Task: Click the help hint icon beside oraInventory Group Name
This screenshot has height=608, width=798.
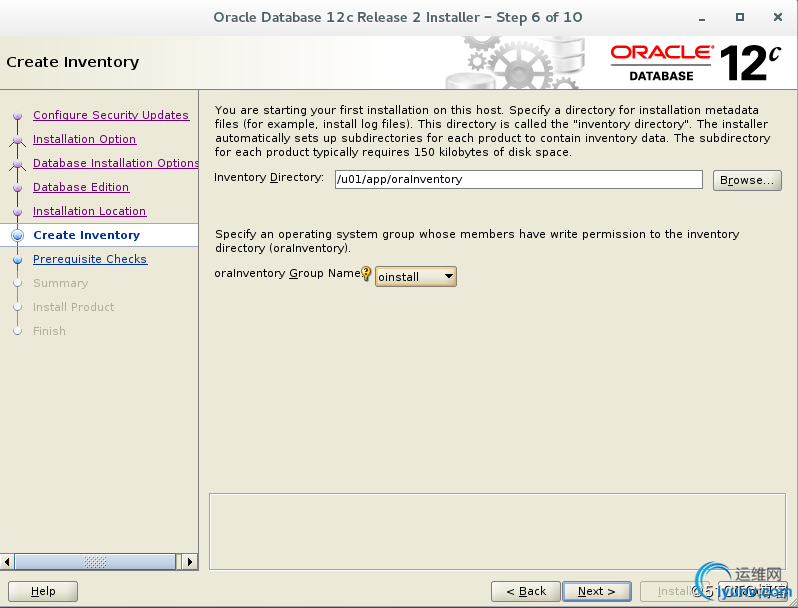Action: click(366, 273)
